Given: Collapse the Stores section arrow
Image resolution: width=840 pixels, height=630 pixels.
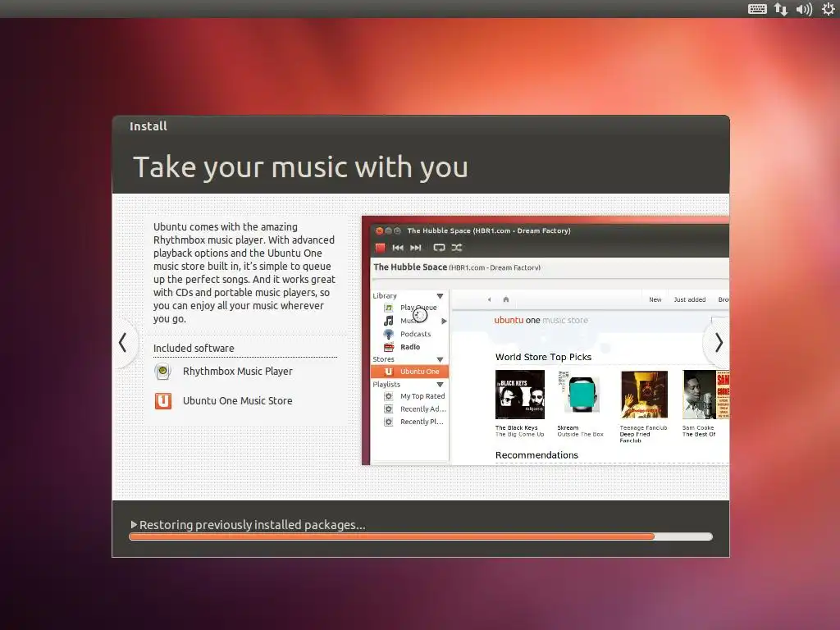Looking at the screenshot, I should pos(440,359).
